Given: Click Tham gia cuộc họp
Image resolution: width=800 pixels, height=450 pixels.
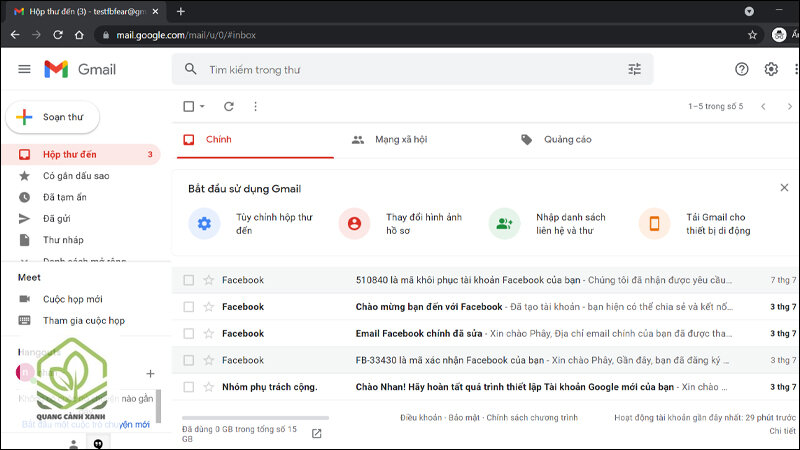Looking at the screenshot, I should point(84,320).
